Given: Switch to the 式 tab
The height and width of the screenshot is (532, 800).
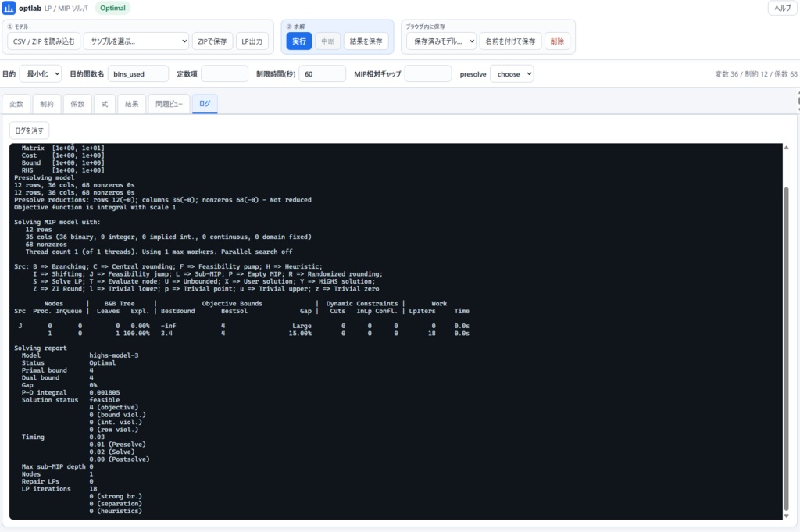Looking at the screenshot, I should (105, 104).
